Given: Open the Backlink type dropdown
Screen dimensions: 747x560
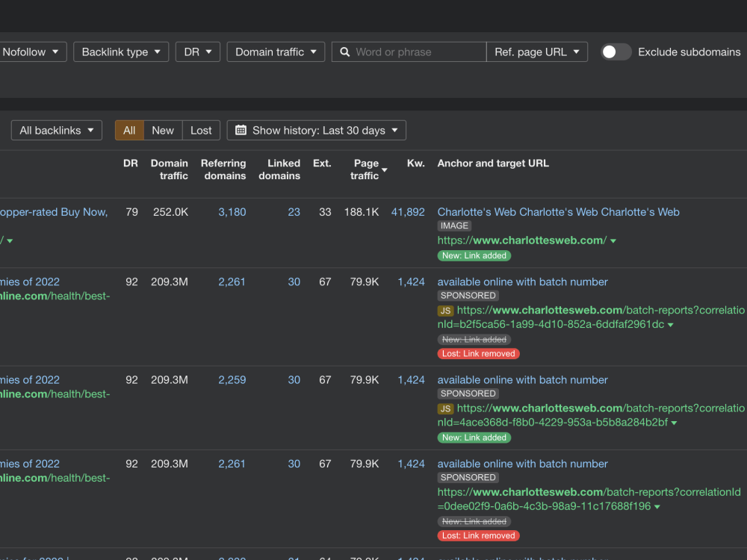Looking at the screenshot, I should coord(120,52).
